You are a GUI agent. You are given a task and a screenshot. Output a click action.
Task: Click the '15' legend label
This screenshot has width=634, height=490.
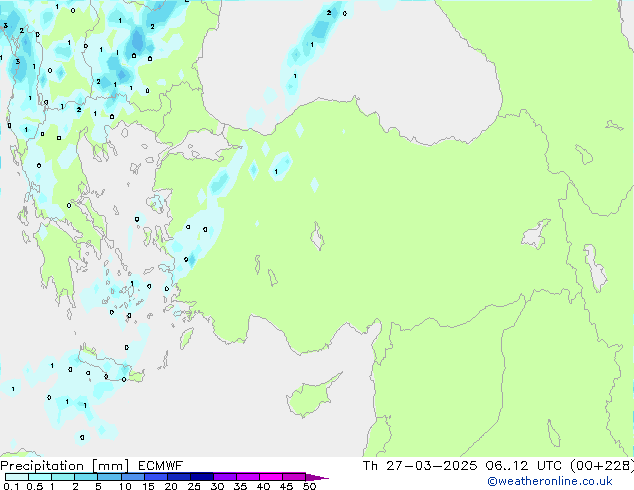click(x=148, y=486)
